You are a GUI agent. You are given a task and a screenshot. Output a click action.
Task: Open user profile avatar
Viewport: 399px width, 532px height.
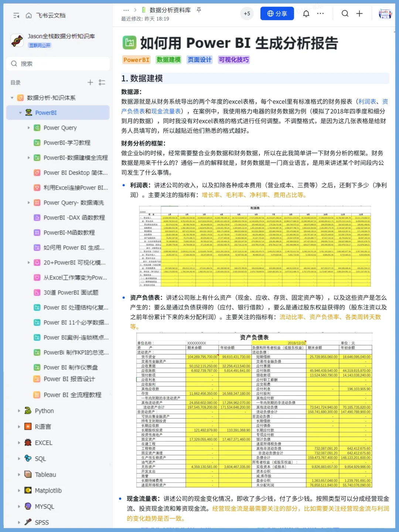click(x=385, y=14)
